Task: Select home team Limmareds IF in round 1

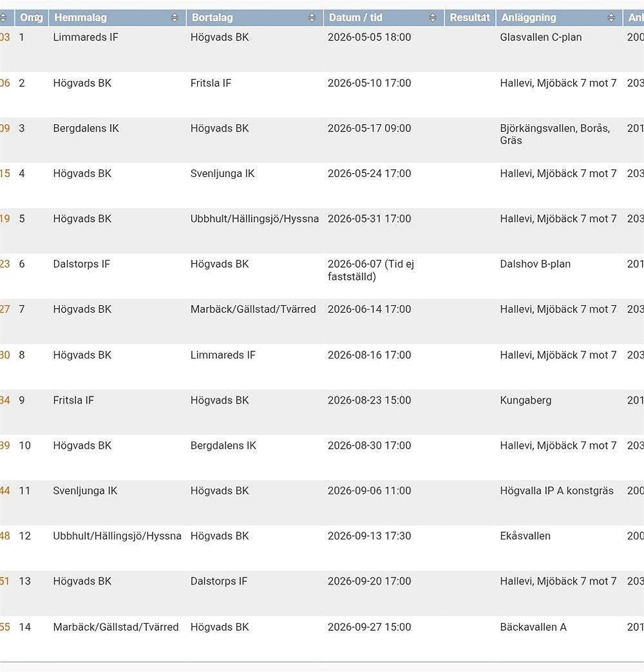Action: (86, 37)
